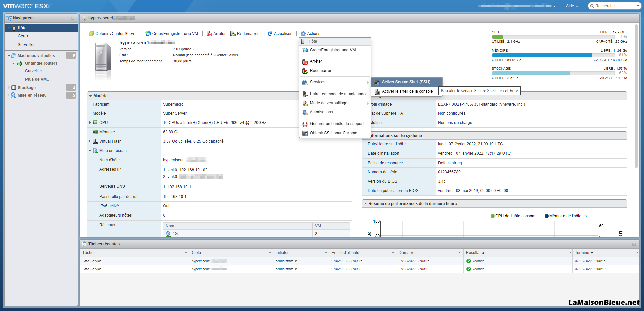
Task: Click the CPU usage bar
Action: pyautogui.click(x=553, y=37)
